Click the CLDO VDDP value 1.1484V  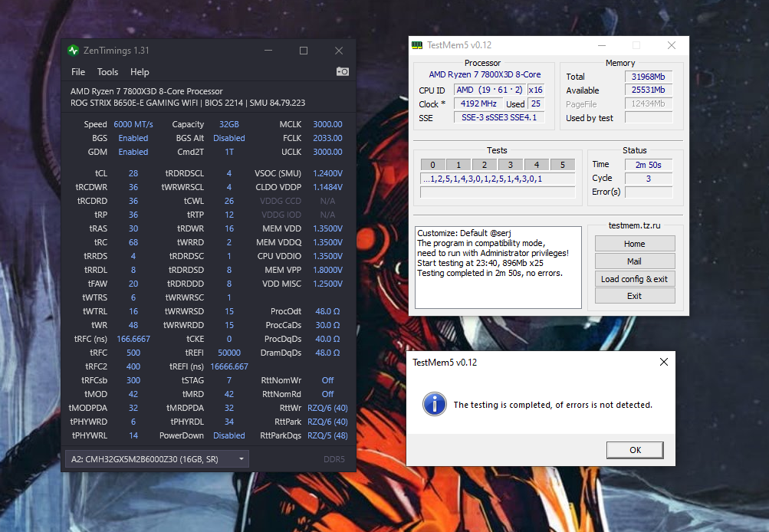327,187
